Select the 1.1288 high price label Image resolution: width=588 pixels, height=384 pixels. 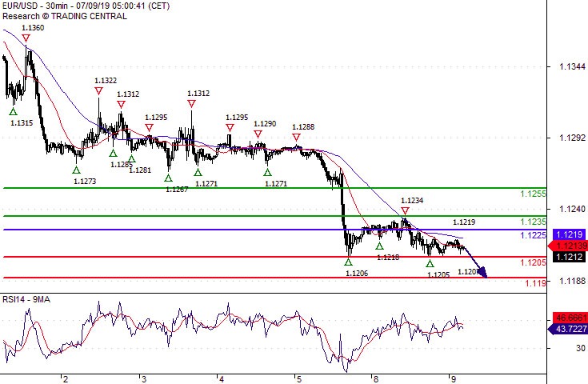[x=303, y=126]
